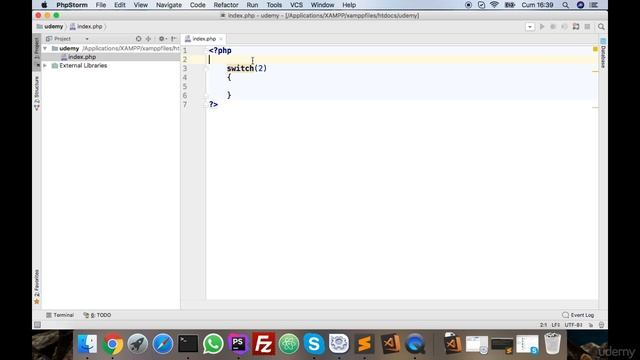Click closing PHP tag on line 7
The width and height of the screenshot is (640, 360).
pyautogui.click(x=213, y=104)
